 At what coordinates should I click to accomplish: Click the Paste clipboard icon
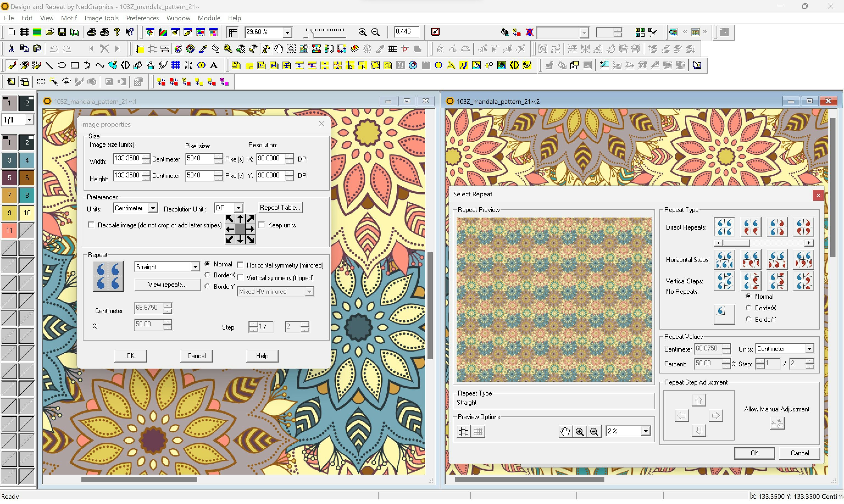37,48
